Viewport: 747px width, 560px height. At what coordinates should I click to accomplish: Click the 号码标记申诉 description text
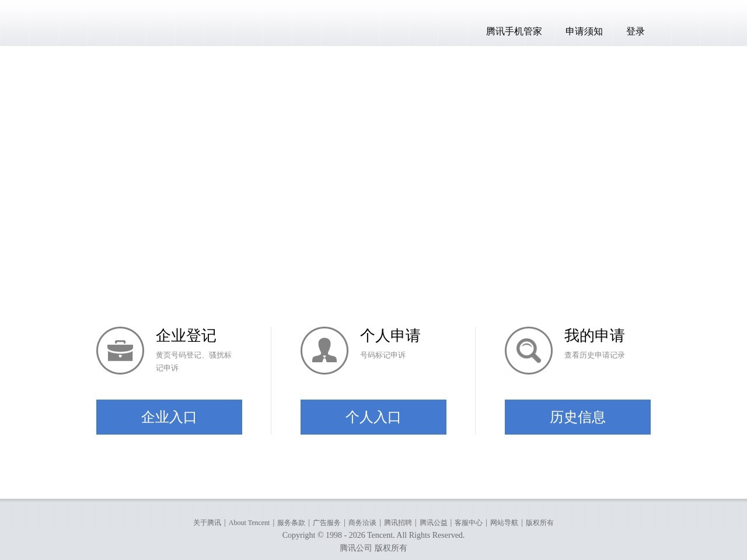pyautogui.click(x=383, y=355)
